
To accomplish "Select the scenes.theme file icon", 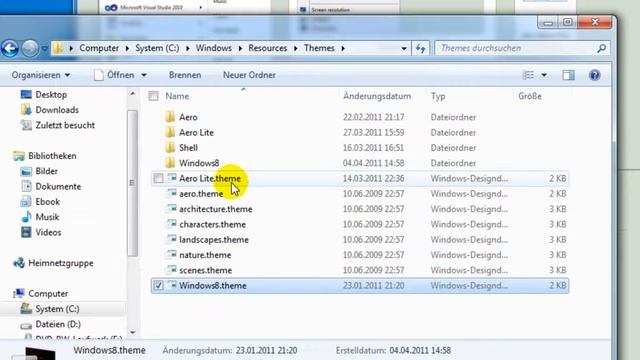I will coord(171,270).
